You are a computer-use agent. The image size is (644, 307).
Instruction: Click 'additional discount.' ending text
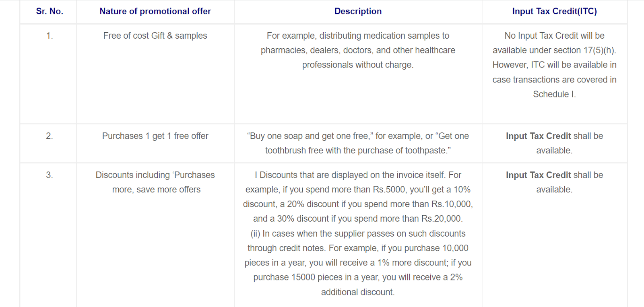pos(358,292)
